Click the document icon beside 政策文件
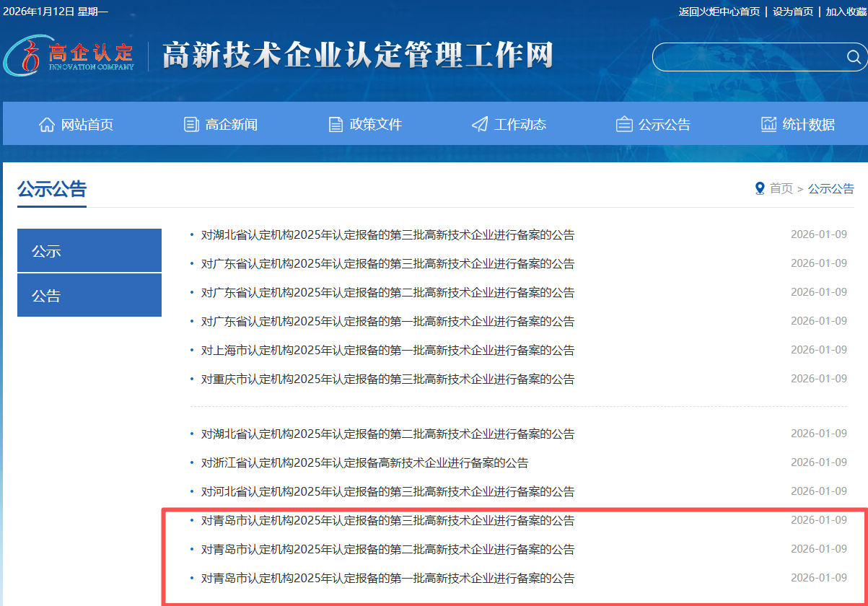Image resolution: width=868 pixels, height=606 pixels. 336,124
